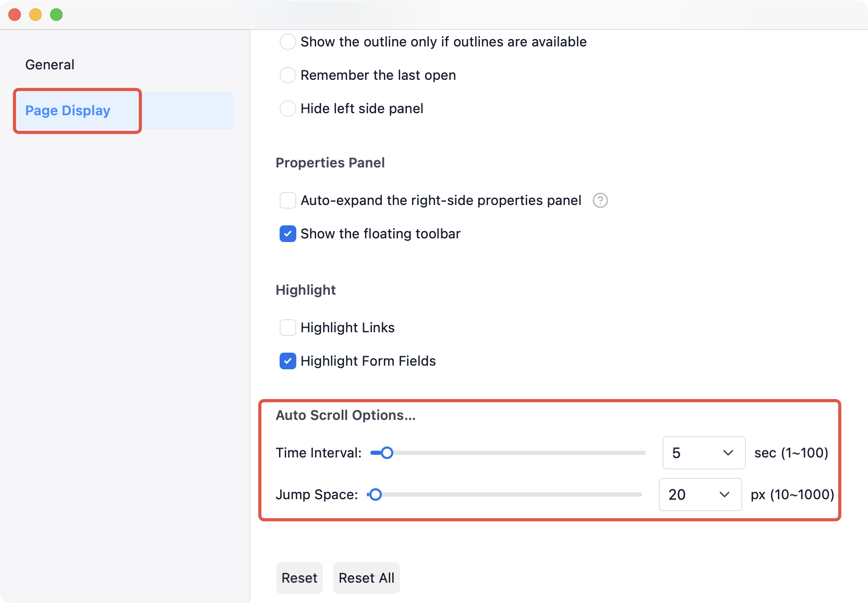Select 'Remember the last open' radio option
This screenshot has height=603, width=868.
click(288, 75)
